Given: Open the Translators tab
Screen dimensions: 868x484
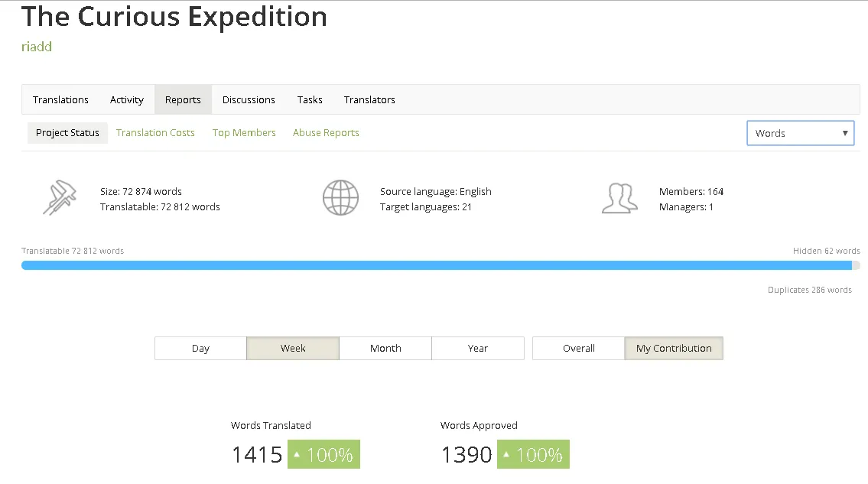Looking at the screenshot, I should click(x=369, y=99).
